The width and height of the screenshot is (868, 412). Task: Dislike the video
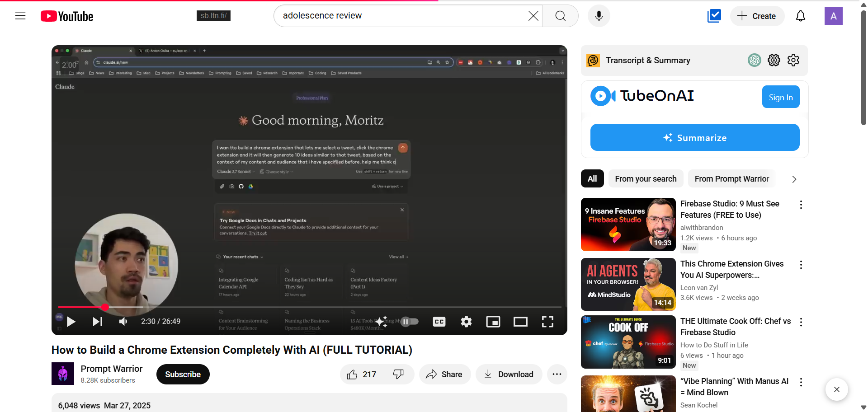click(x=398, y=375)
